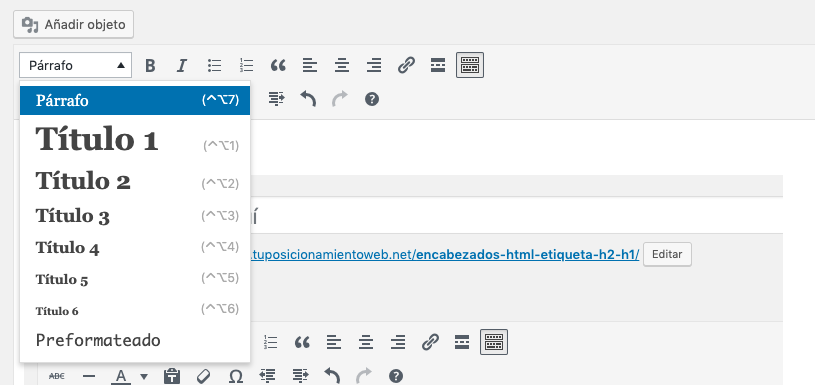Collapse the Párrafo format dropdown
Screen dimensions: 815x385
(75, 65)
